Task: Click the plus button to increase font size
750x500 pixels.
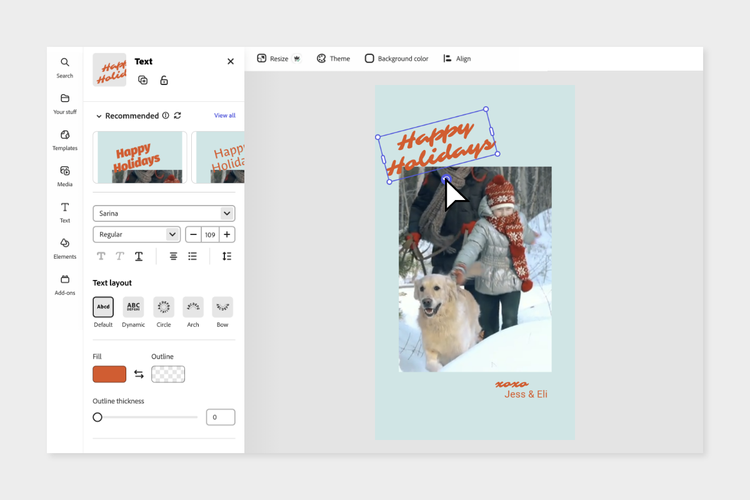Action: tap(227, 234)
